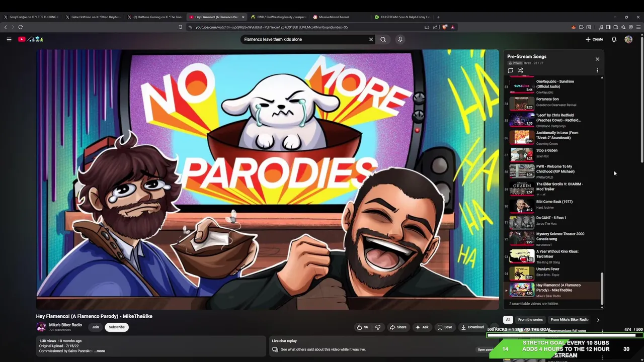This screenshot has width=644, height=362.
Task: Open Brave Wallet icon
Action: click(615, 27)
